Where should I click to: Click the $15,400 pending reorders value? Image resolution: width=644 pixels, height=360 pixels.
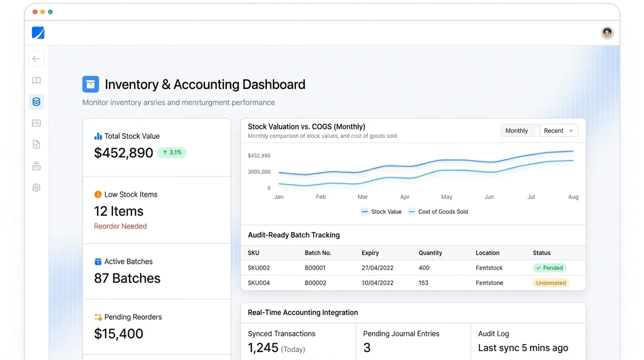119,334
